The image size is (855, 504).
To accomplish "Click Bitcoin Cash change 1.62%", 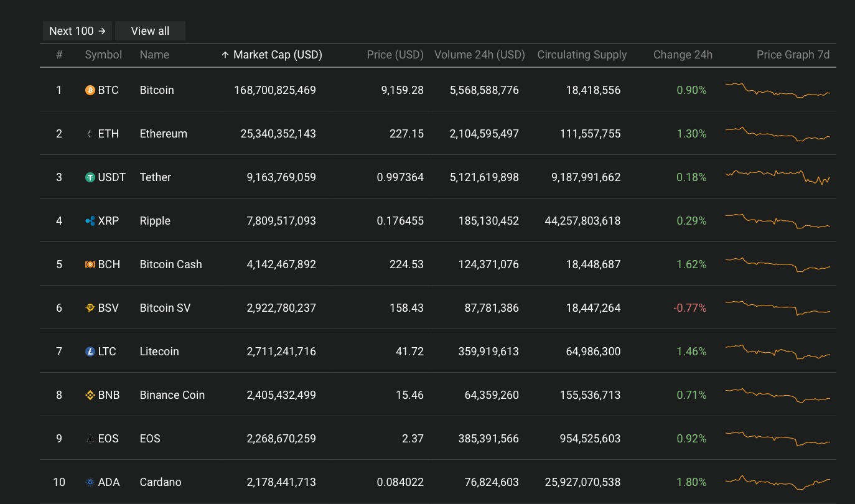I will click(x=692, y=264).
